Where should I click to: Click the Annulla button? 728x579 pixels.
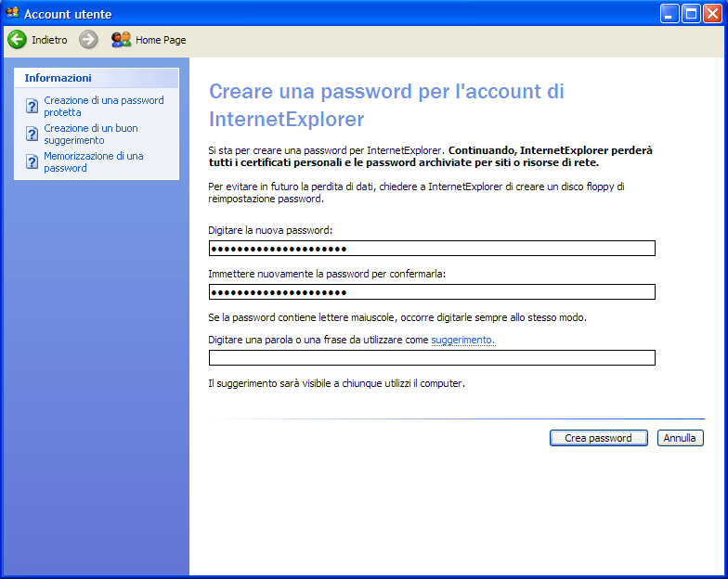tap(680, 438)
